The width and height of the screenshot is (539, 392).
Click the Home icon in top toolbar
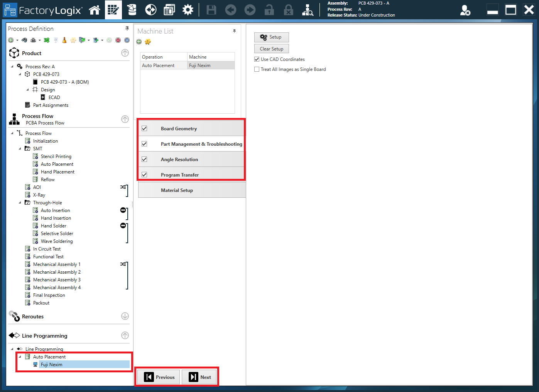click(x=95, y=10)
